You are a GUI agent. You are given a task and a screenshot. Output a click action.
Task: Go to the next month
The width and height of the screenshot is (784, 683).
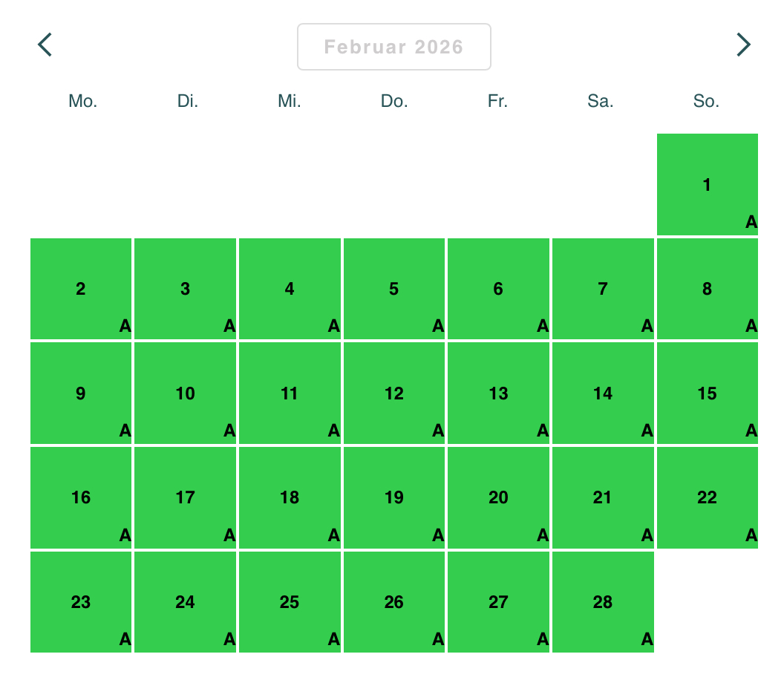click(x=742, y=45)
